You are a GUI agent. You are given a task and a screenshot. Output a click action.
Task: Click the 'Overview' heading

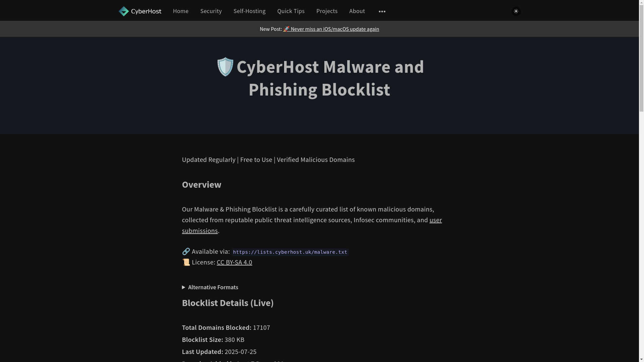[202, 185]
